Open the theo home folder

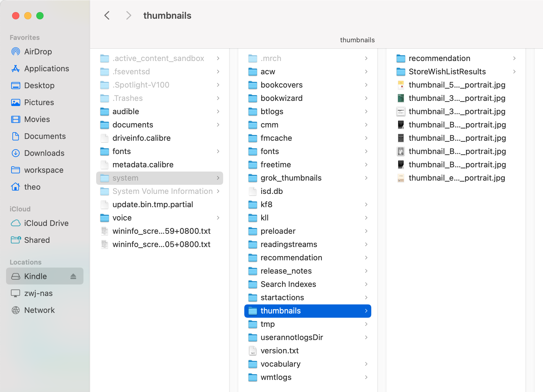click(x=32, y=187)
